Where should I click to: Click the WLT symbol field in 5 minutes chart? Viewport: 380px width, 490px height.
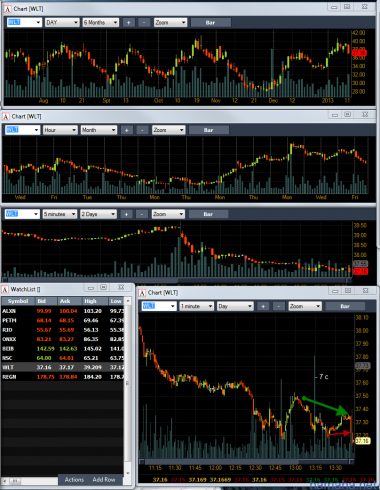point(22,214)
